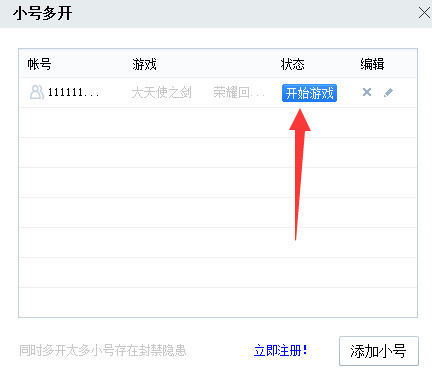The image size is (432, 387).
Task: Select the account text 111111...
Action: tap(73, 92)
